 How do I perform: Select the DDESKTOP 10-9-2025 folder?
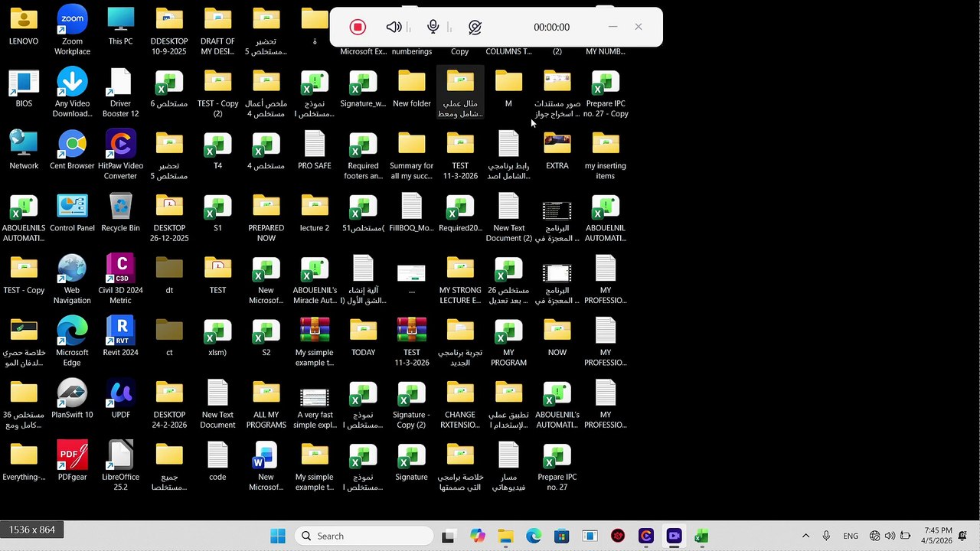point(169,31)
